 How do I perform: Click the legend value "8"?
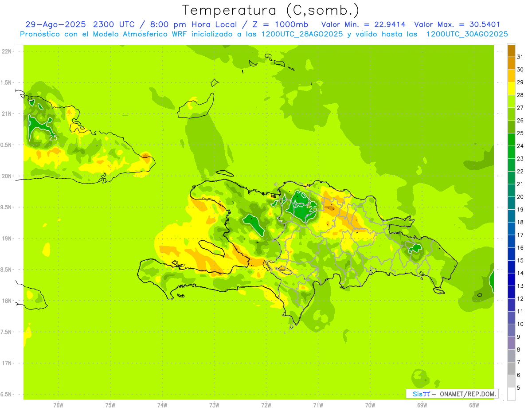click(x=519, y=349)
